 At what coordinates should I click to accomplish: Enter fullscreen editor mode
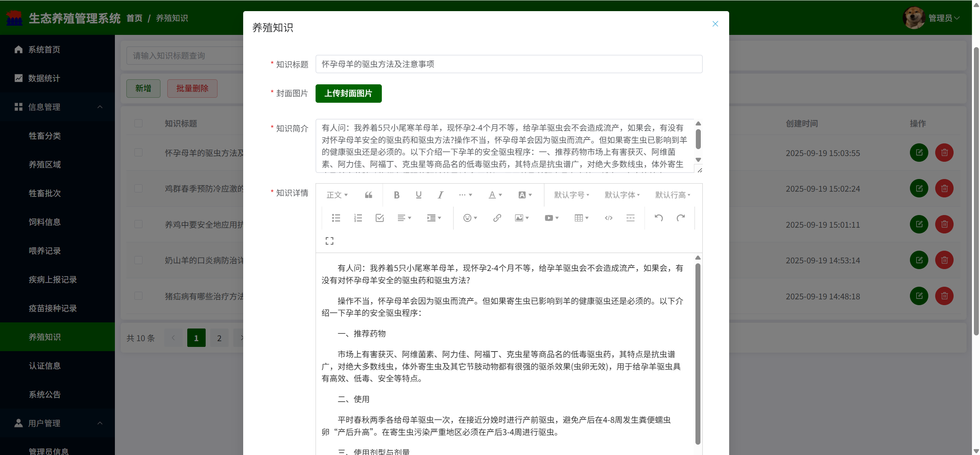pyautogui.click(x=329, y=241)
